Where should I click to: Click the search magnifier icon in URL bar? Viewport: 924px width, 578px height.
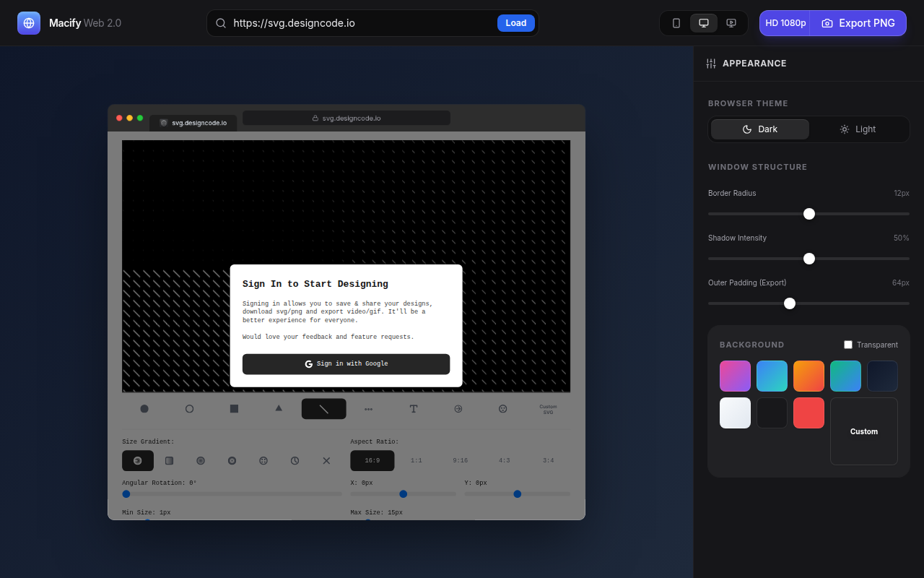221,23
